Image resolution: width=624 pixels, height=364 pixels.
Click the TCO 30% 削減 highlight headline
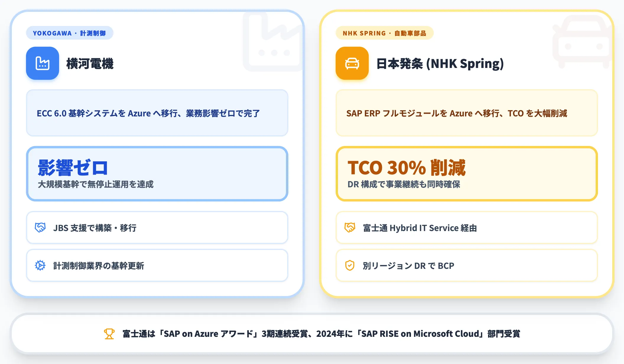point(407,168)
